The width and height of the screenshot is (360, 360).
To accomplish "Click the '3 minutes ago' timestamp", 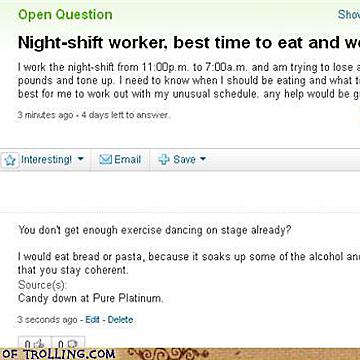I will [x=45, y=115].
